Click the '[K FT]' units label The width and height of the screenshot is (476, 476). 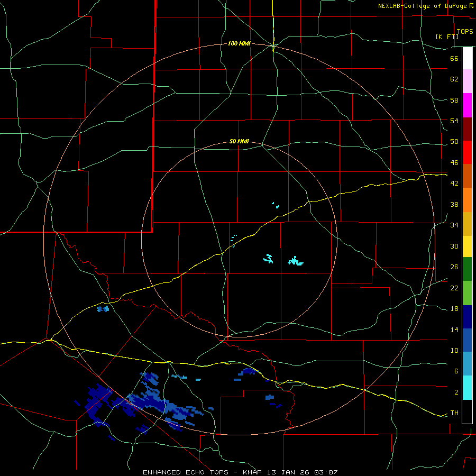tap(447, 36)
